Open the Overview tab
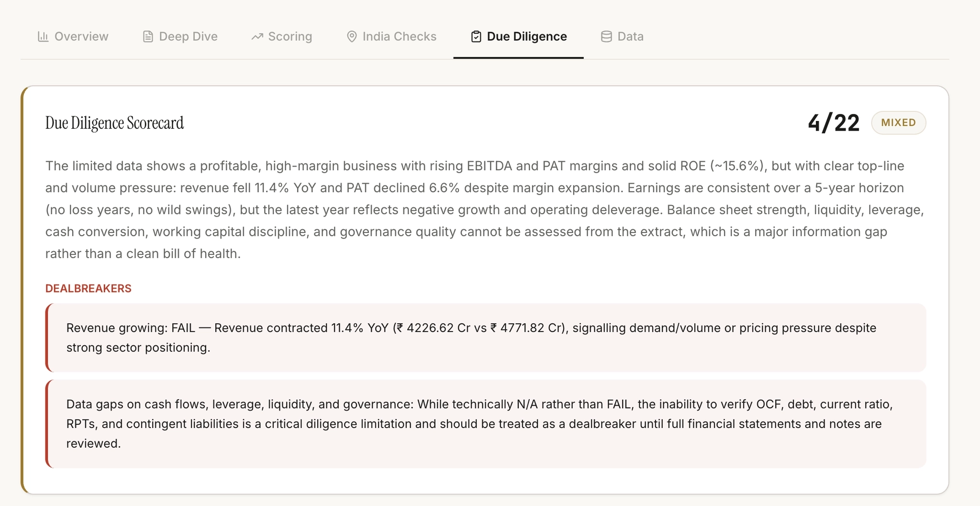 point(73,36)
